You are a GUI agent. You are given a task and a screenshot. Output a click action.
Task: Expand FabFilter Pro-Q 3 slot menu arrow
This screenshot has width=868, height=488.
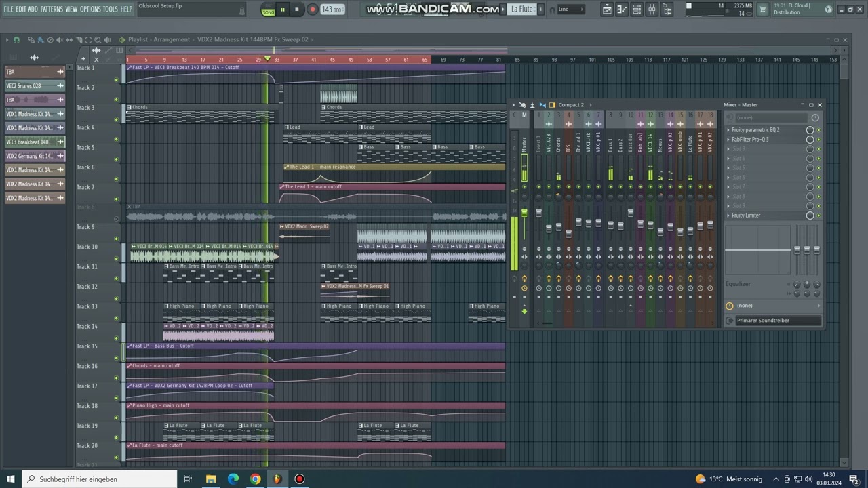point(728,140)
